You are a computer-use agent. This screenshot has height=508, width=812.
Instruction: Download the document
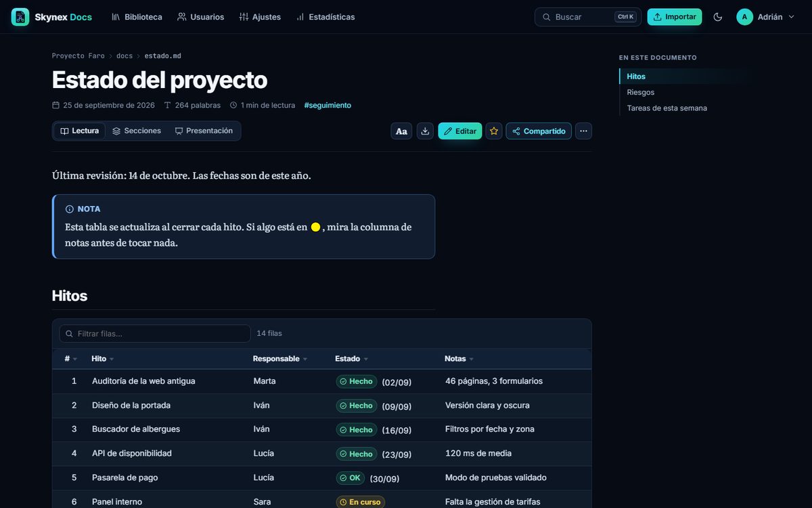pos(425,131)
